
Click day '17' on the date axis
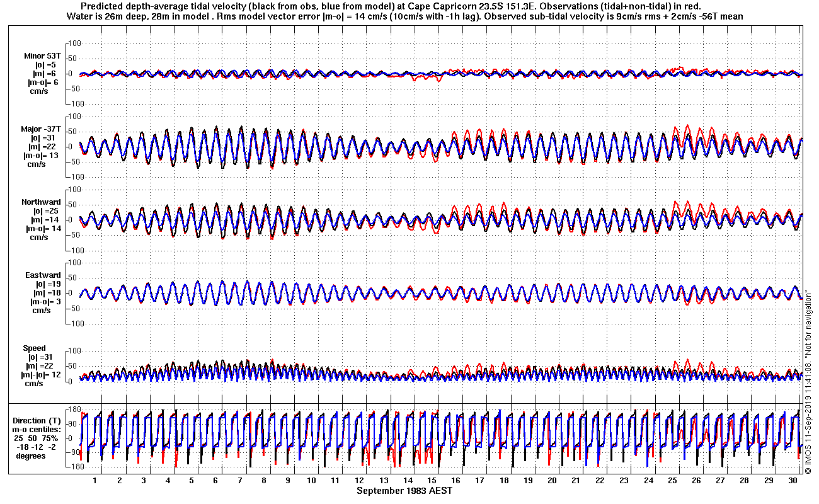[x=480, y=481]
